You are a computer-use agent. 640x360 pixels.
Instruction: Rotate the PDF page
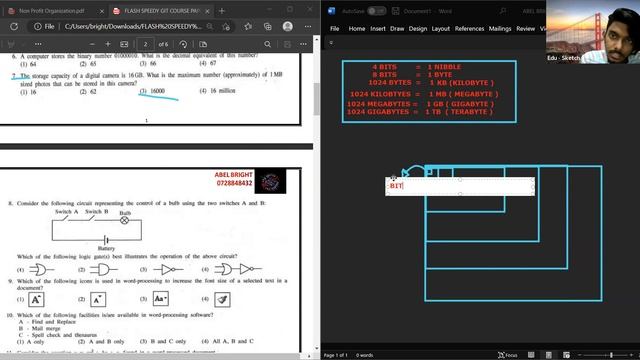pyautogui.click(x=183, y=44)
